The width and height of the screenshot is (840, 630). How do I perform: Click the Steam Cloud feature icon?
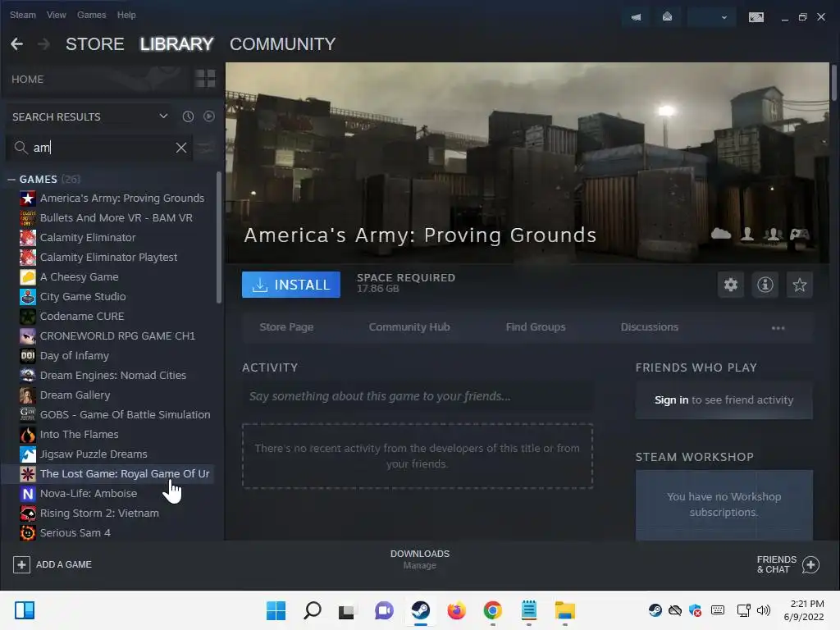(x=720, y=234)
